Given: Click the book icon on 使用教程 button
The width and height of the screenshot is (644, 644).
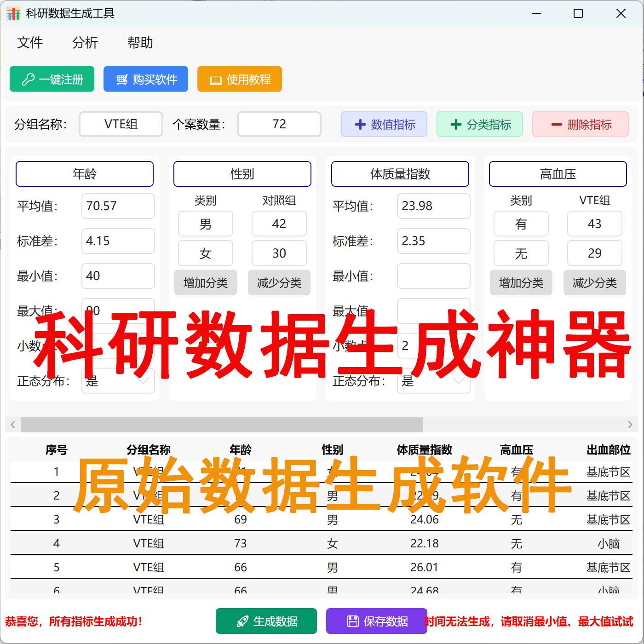Looking at the screenshot, I should coord(216,80).
